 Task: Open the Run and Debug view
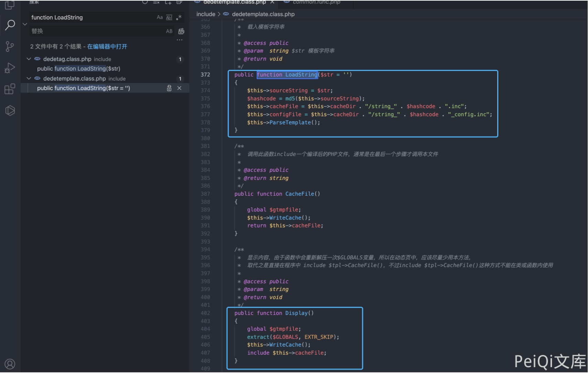(x=10, y=68)
